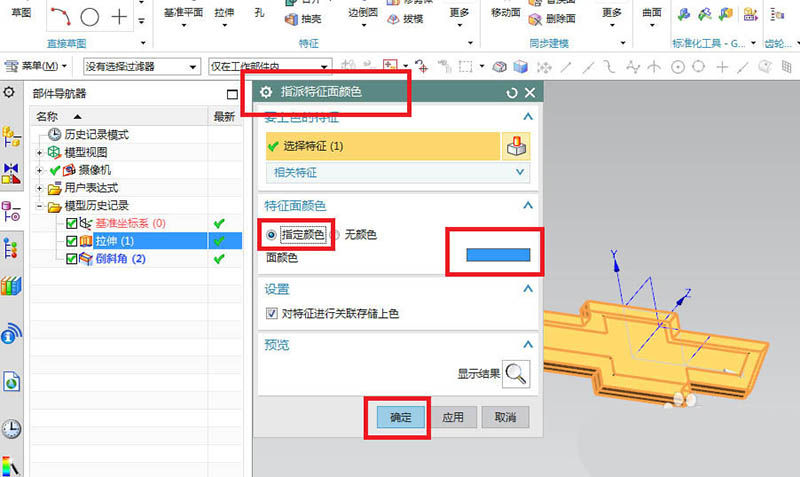Collapse the 设置 section

click(528, 289)
